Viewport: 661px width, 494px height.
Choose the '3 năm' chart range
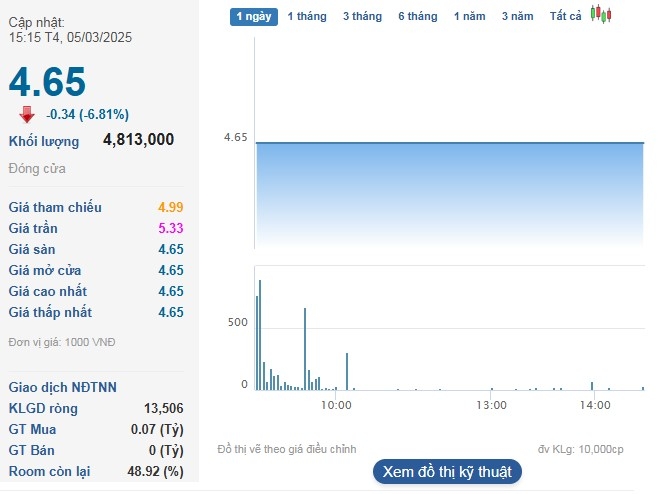[x=517, y=16]
